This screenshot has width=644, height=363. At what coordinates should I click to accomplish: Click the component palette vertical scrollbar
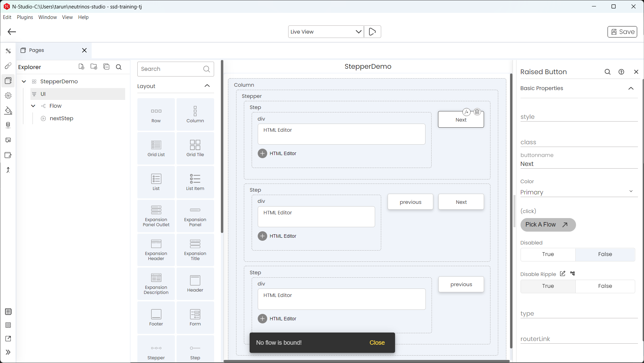(222, 147)
